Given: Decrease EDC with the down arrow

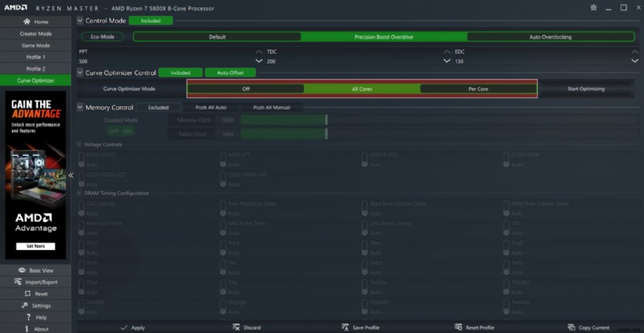Looking at the screenshot, I should [x=634, y=61].
